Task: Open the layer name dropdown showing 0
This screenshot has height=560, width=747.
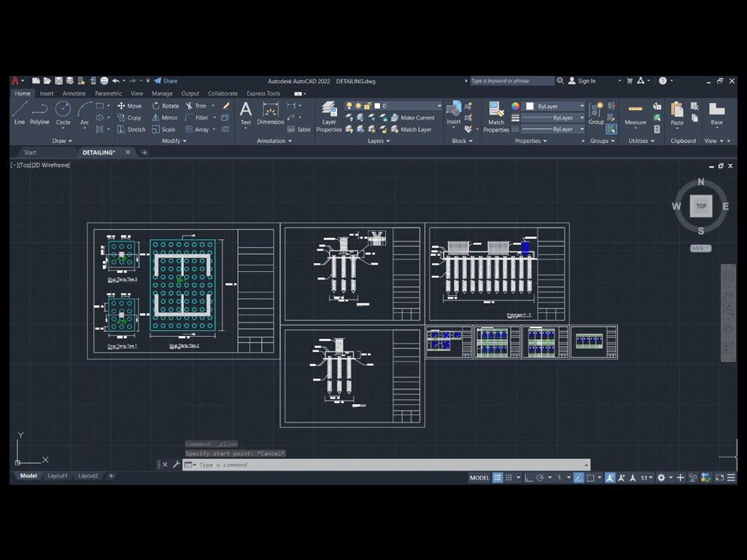Action: [409, 106]
